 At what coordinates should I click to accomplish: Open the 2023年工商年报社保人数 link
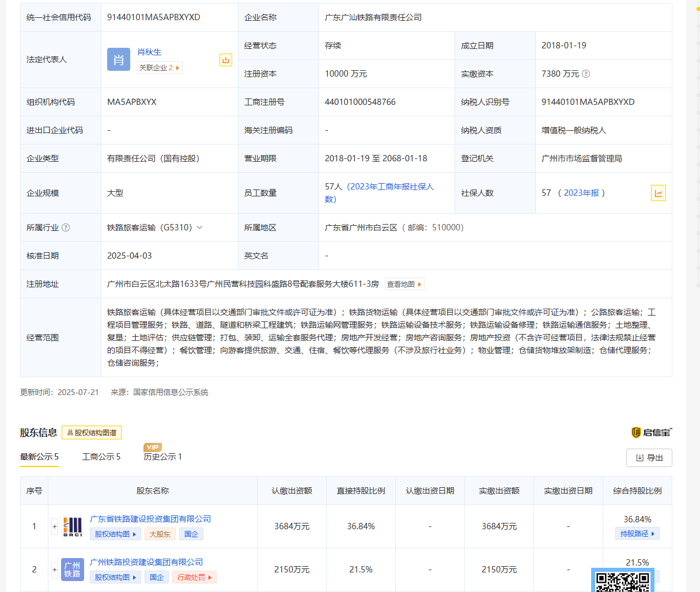point(379,193)
